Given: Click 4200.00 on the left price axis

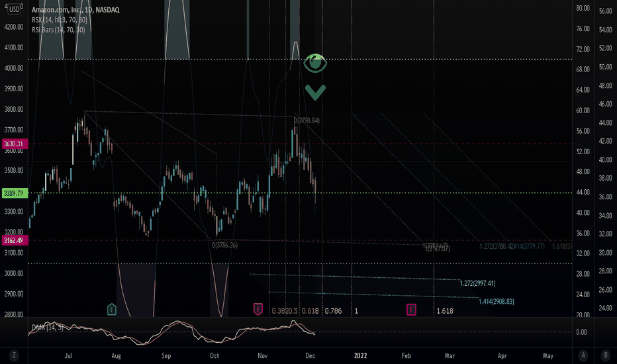Looking at the screenshot, I should [x=14, y=27].
